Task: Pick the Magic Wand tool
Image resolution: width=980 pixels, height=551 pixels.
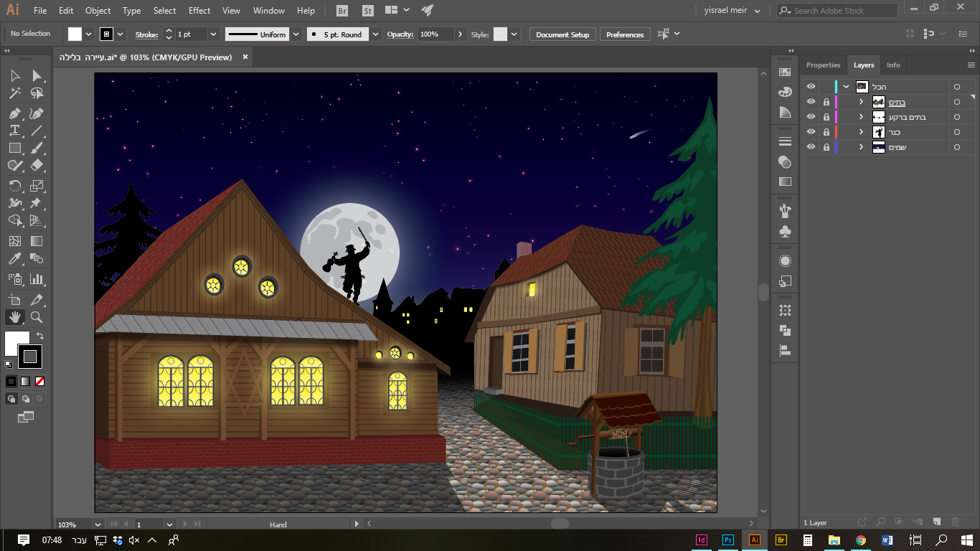Action: [14, 93]
